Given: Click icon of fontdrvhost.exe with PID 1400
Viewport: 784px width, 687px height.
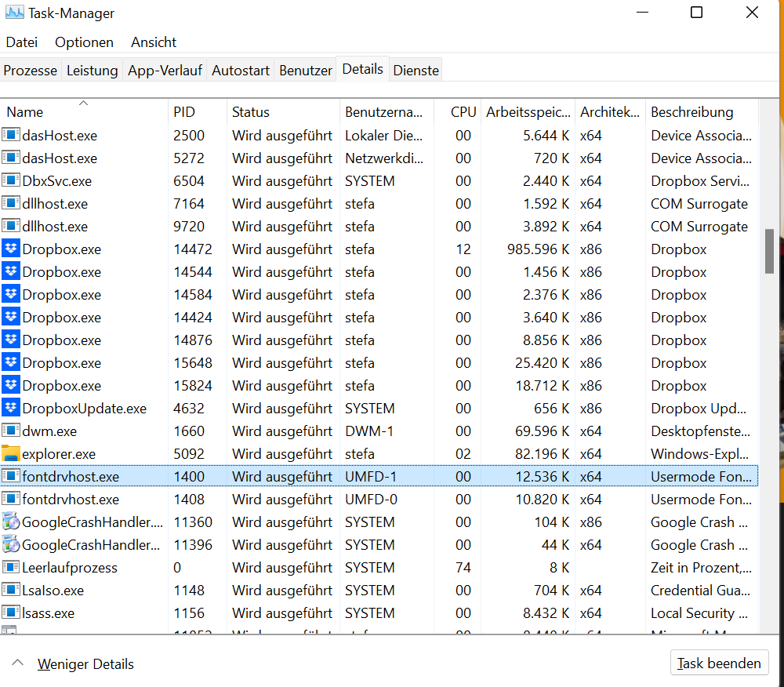Looking at the screenshot, I should (10, 476).
